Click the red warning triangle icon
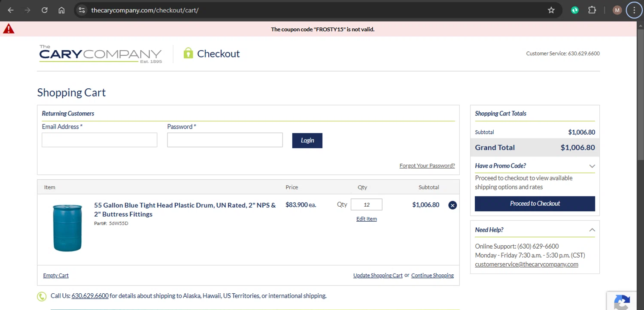Image resolution: width=644 pixels, height=310 pixels. (x=9, y=29)
